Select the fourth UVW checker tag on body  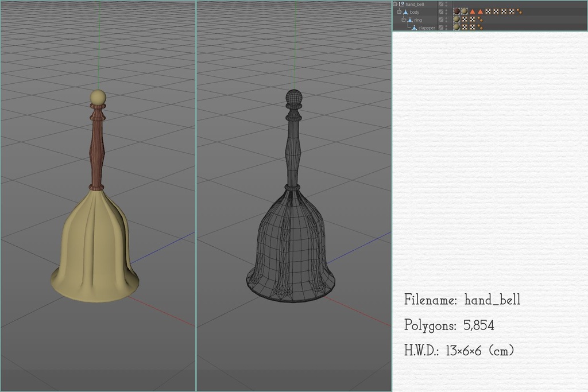(x=512, y=11)
